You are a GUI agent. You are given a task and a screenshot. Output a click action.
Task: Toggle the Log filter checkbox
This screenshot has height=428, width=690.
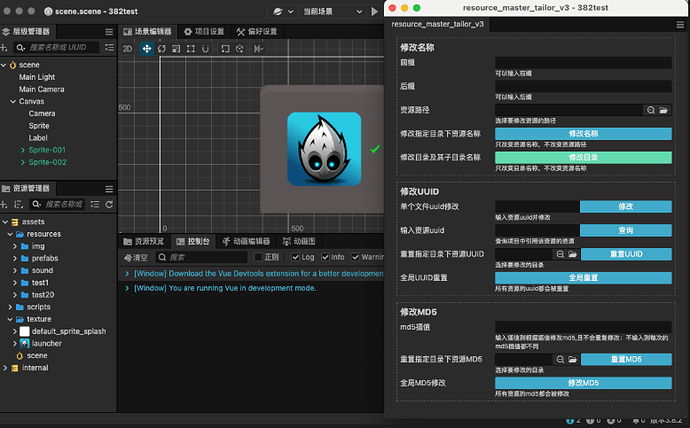point(295,257)
